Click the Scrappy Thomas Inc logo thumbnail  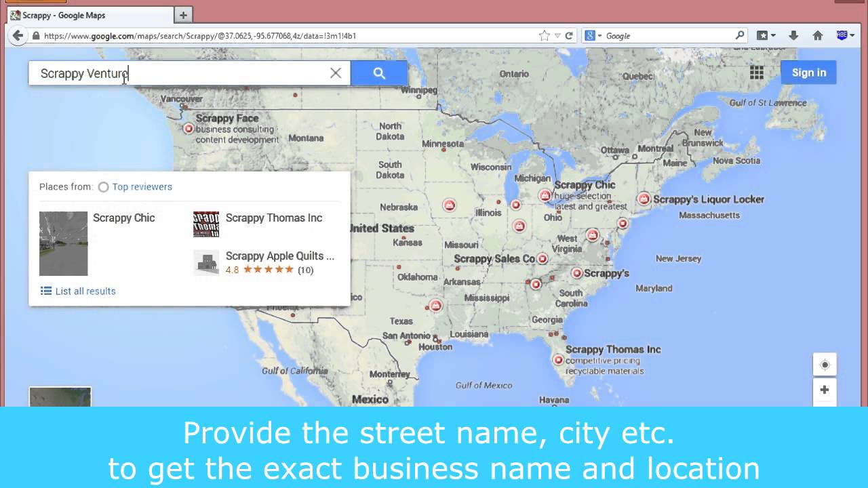(x=206, y=224)
